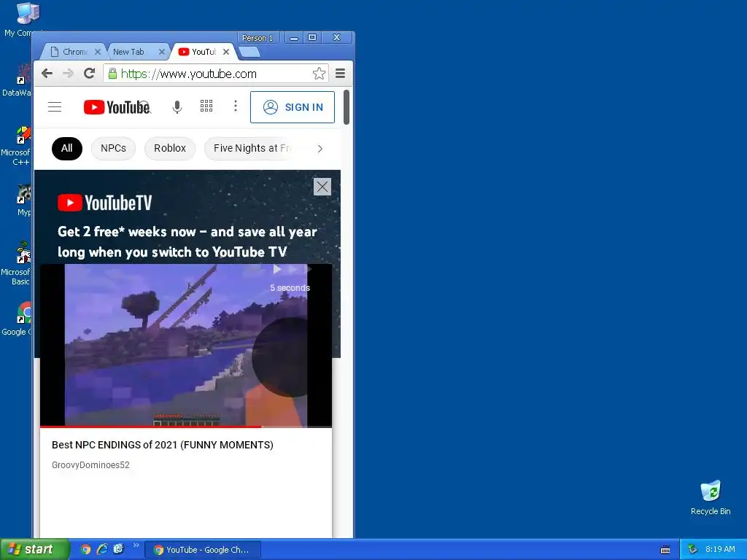This screenshot has width=747, height=560.
Task: Open YouTube settings three-dot menu
Action: pyautogui.click(x=236, y=106)
